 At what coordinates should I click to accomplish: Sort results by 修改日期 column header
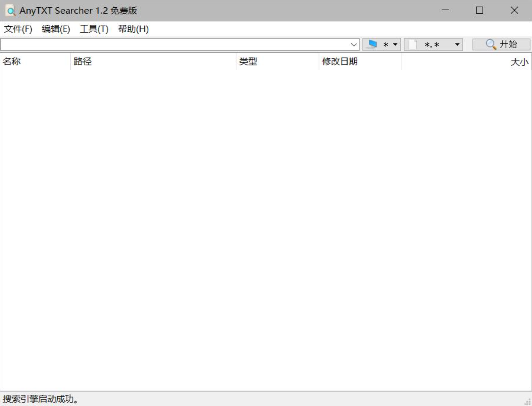340,61
